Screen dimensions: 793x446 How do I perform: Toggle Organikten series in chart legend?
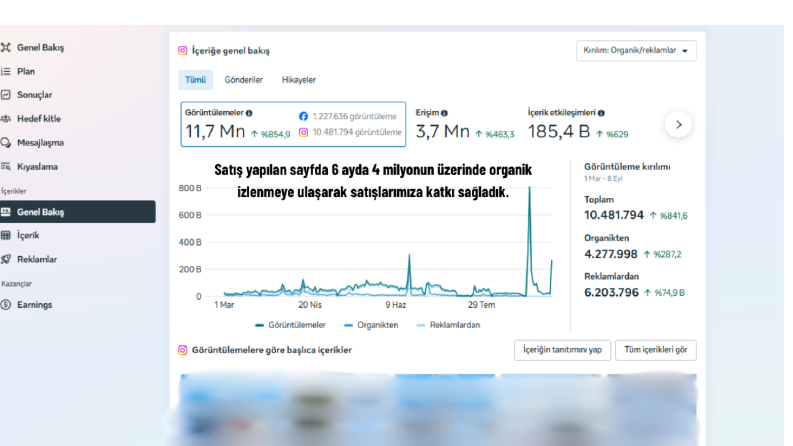point(371,325)
